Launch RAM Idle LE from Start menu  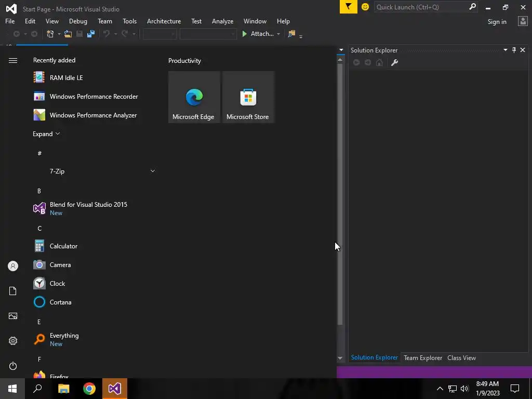(x=95, y=78)
